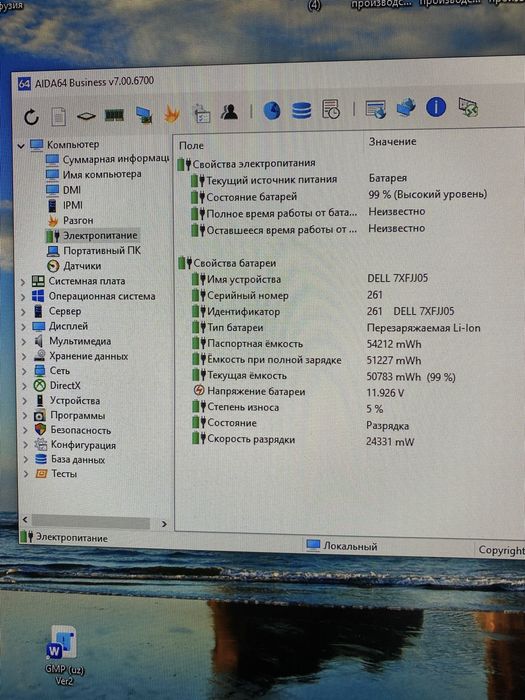Screen dimensions: 525x700
Task: Click the motherboard chip toolbar icon
Action: (86, 116)
